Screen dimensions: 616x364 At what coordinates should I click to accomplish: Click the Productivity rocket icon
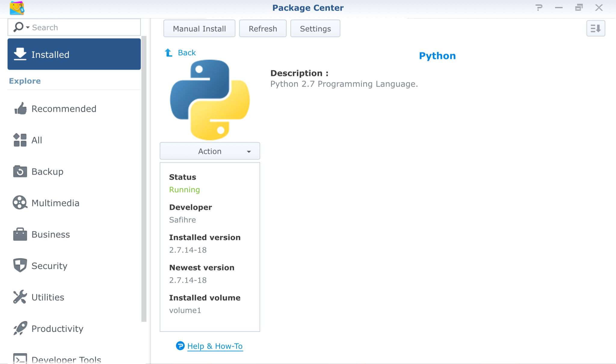click(x=20, y=329)
